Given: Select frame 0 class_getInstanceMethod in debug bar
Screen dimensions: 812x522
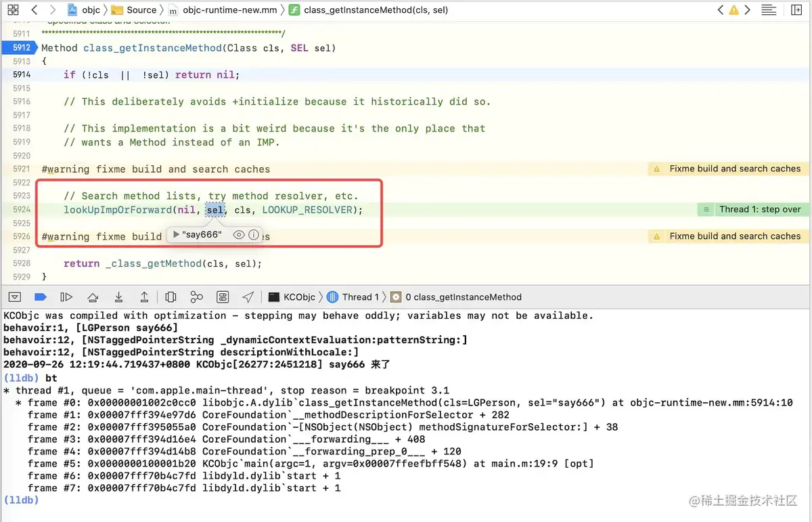Looking at the screenshot, I should click(x=455, y=297).
